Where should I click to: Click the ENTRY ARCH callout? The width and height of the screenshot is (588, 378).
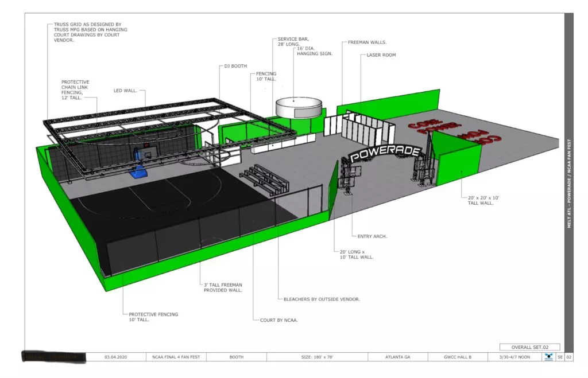pyautogui.click(x=372, y=236)
